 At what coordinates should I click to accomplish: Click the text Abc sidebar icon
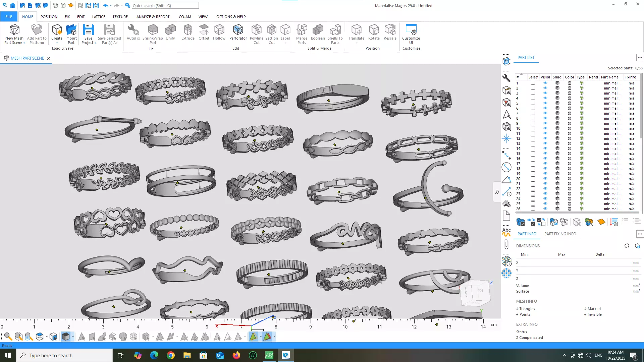tap(506, 232)
